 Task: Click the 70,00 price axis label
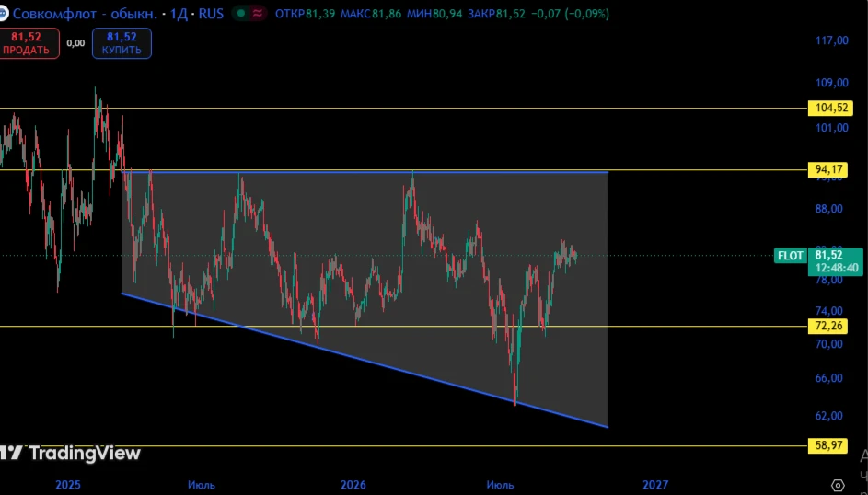[x=828, y=344]
